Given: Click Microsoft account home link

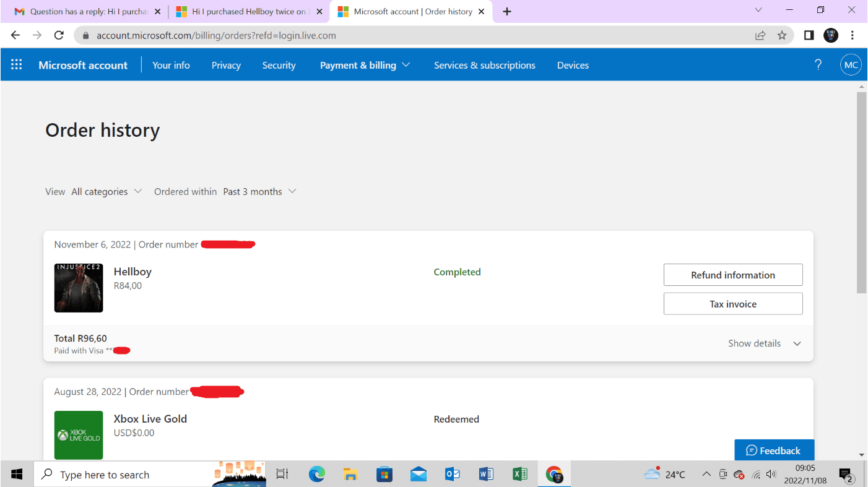Looking at the screenshot, I should point(83,65).
